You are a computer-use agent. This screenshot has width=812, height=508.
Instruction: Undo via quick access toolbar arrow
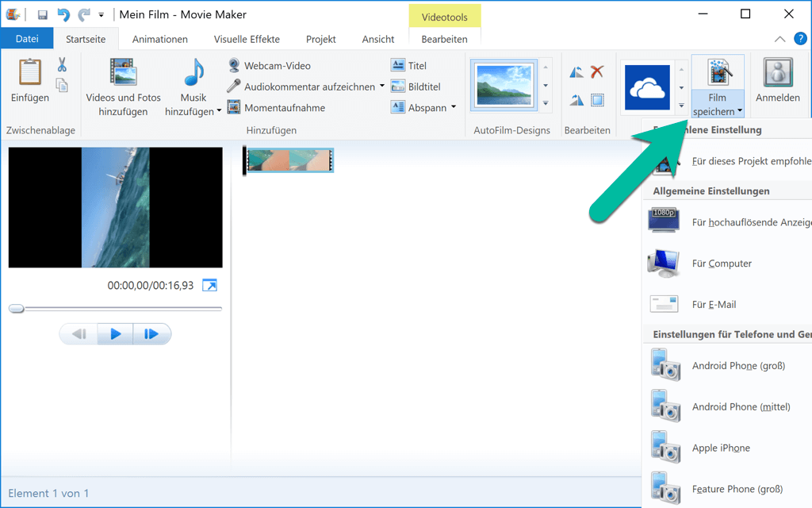tap(63, 14)
